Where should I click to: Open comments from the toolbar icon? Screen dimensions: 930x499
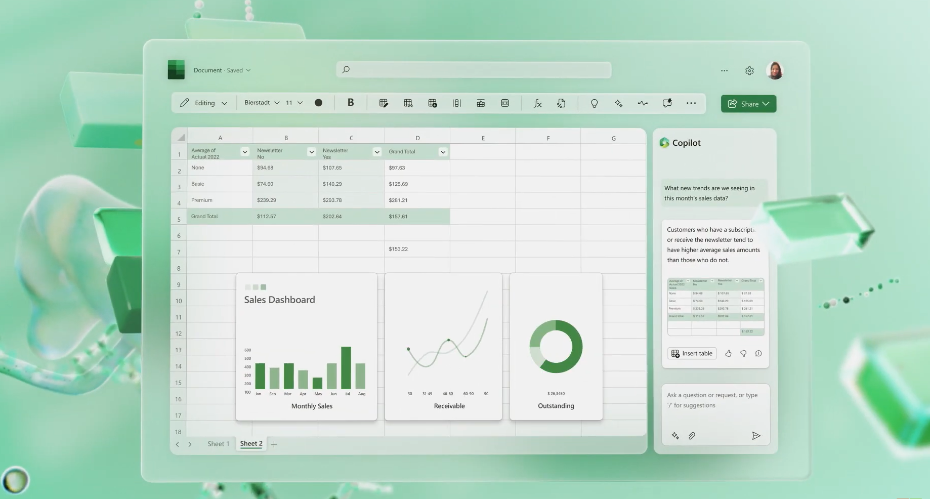pyautogui.click(x=667, y=103)
